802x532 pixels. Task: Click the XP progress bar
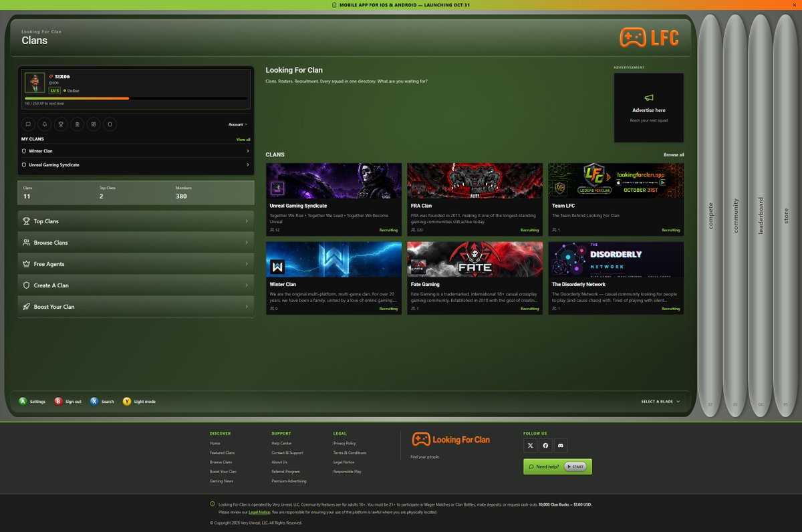pos(136,98)
